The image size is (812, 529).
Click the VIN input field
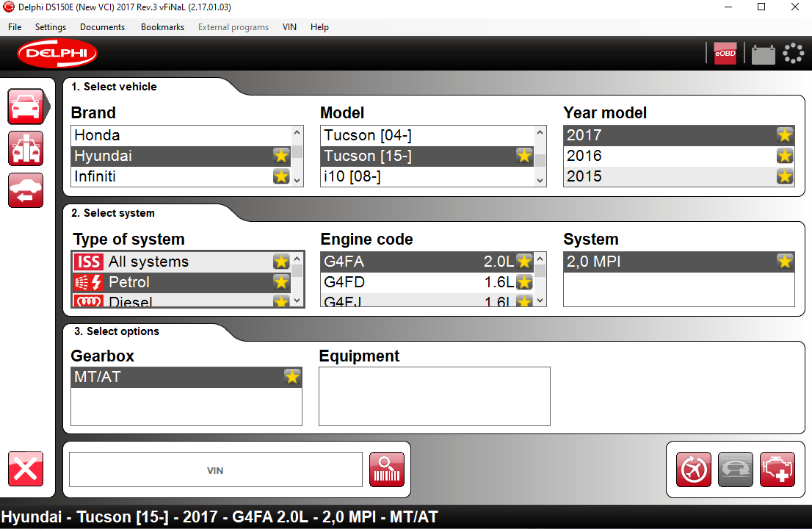[x=216, y=470]
